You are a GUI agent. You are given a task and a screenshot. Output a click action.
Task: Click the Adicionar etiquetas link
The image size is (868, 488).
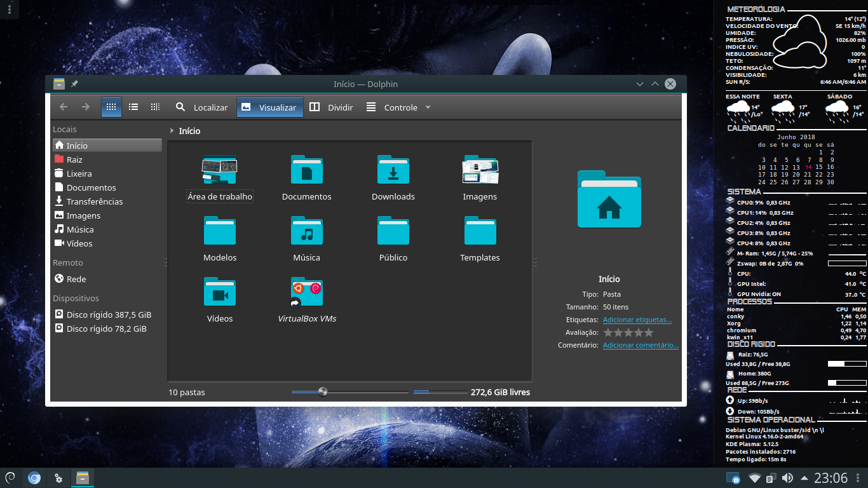click(637, 320)
